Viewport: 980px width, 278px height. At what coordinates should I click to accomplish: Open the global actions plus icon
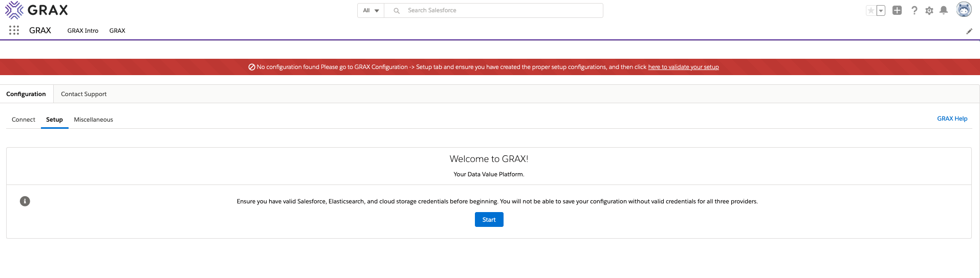point(897,10)
